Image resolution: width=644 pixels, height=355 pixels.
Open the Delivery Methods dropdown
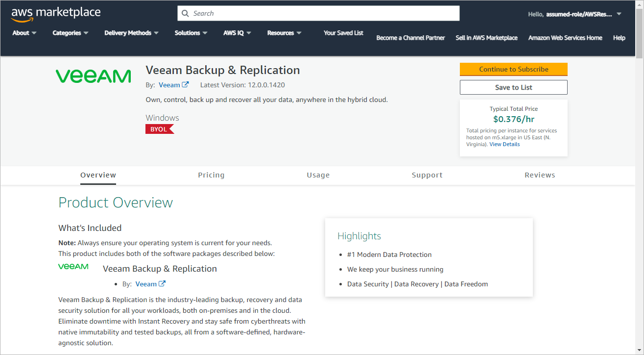point(132,33)
